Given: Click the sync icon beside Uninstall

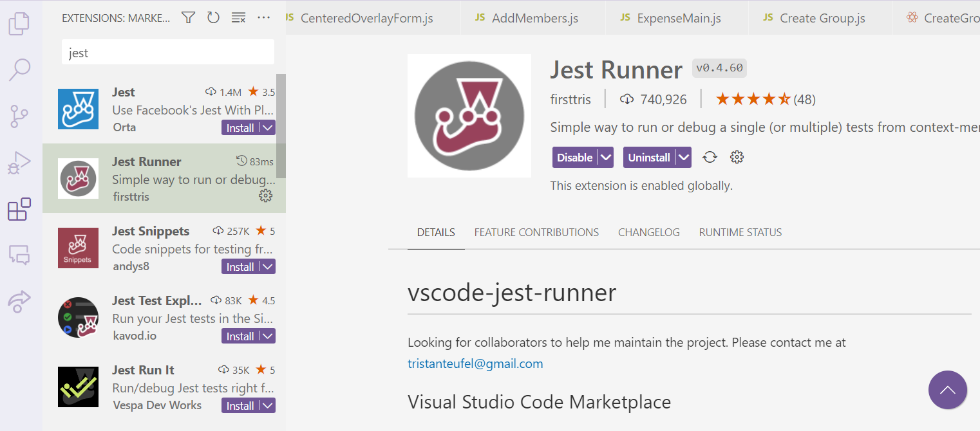Looking at the screenshot, I should 710,157.
